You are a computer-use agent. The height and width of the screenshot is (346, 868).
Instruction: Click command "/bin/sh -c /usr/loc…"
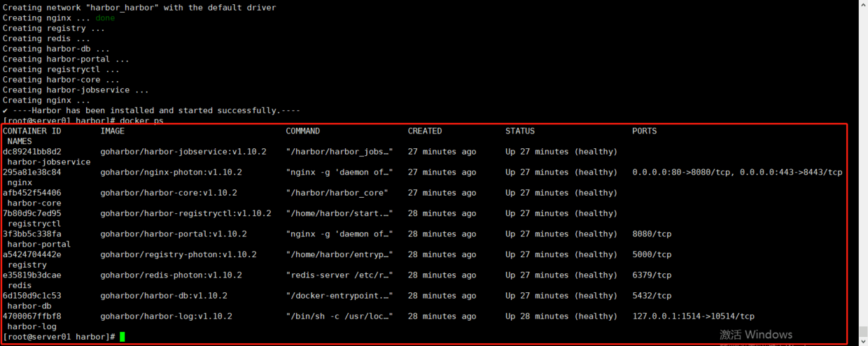339,317
